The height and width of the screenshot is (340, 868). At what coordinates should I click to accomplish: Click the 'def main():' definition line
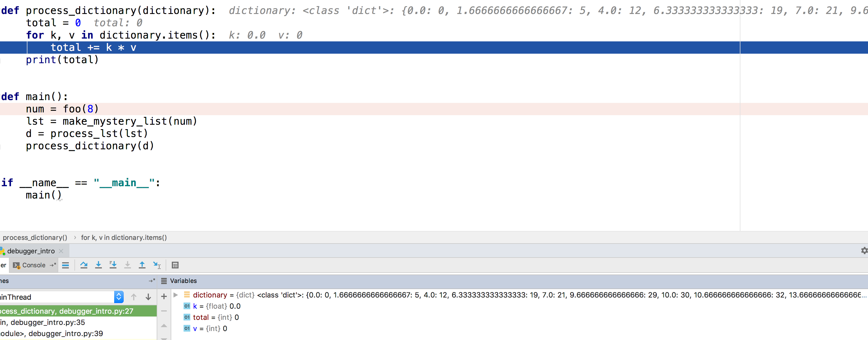(34, 97)
